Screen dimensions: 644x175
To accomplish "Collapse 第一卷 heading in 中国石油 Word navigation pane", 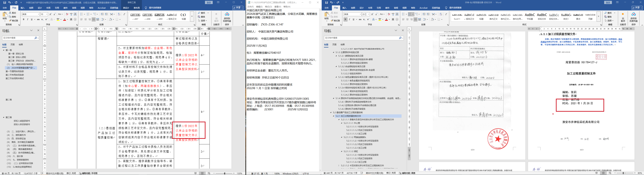I will pos(4,50).
